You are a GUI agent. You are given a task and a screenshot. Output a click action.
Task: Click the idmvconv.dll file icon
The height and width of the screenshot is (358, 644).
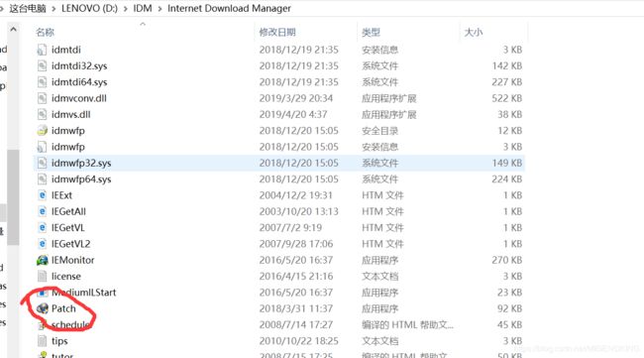(x=42, y=98)
